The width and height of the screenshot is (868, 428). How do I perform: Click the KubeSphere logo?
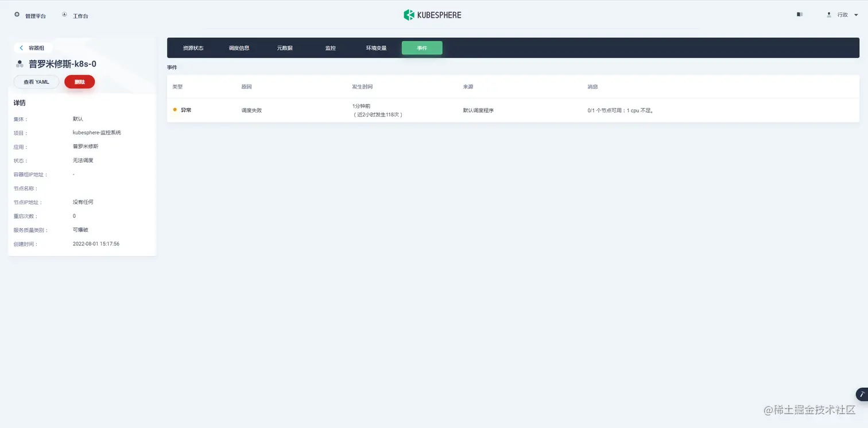tap(432, 15)
